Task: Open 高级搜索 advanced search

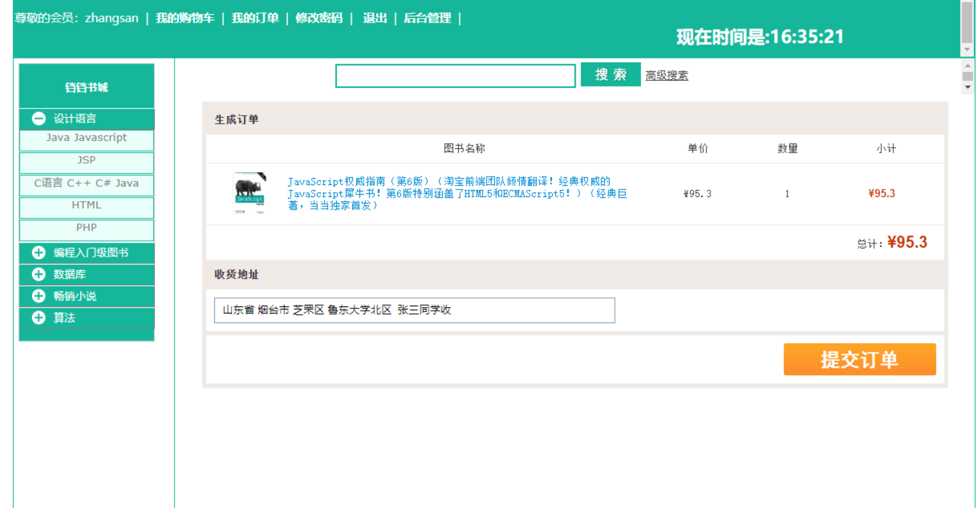Action: pyautogui.click(x=666, y=75)
